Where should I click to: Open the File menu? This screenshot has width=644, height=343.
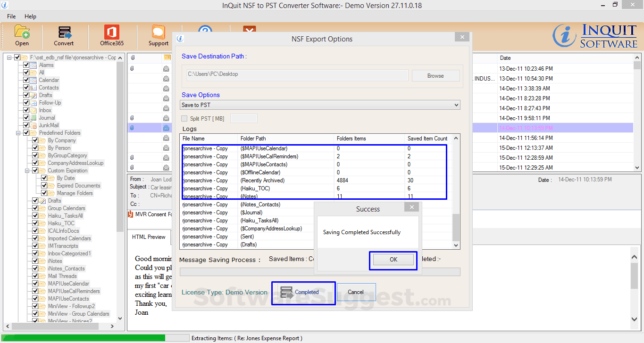click(x=11, y=16)
